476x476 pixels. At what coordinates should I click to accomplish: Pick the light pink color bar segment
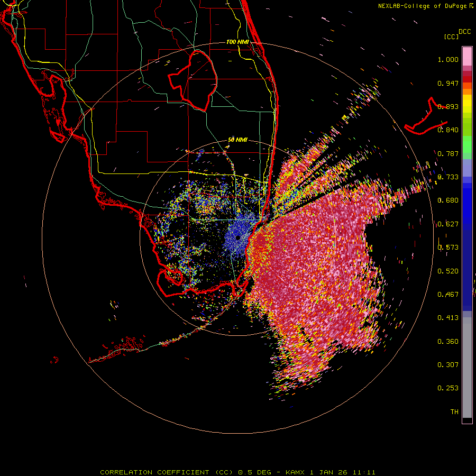[467, 57]
